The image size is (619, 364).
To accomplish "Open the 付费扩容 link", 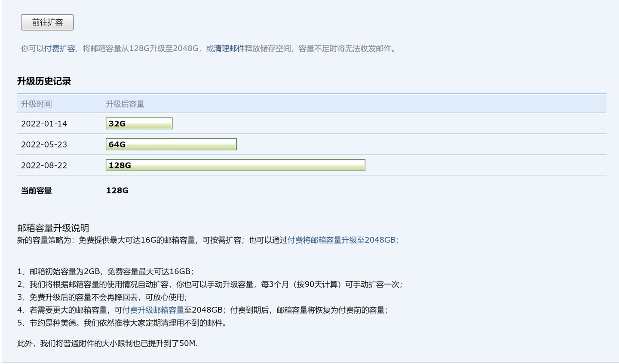I will point(59,49).
